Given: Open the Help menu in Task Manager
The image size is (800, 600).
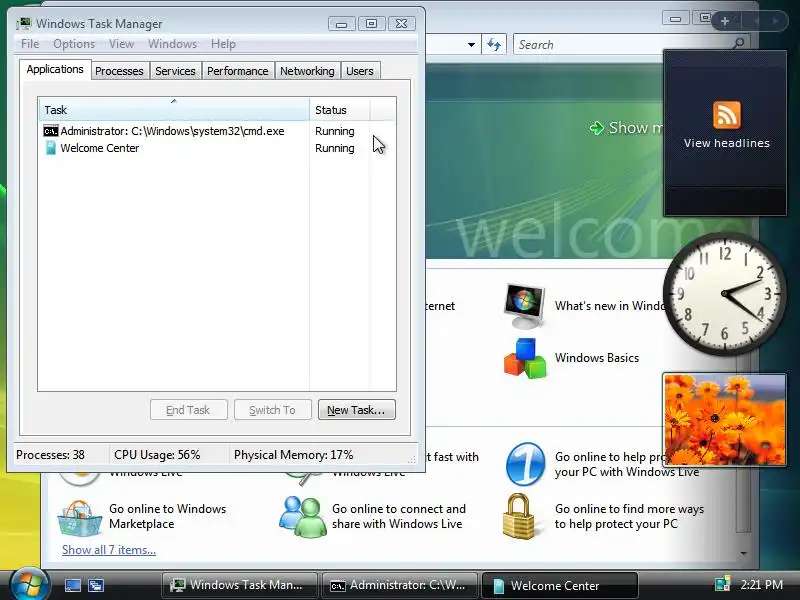Looking at the screenshot, I should coord(223,44).
